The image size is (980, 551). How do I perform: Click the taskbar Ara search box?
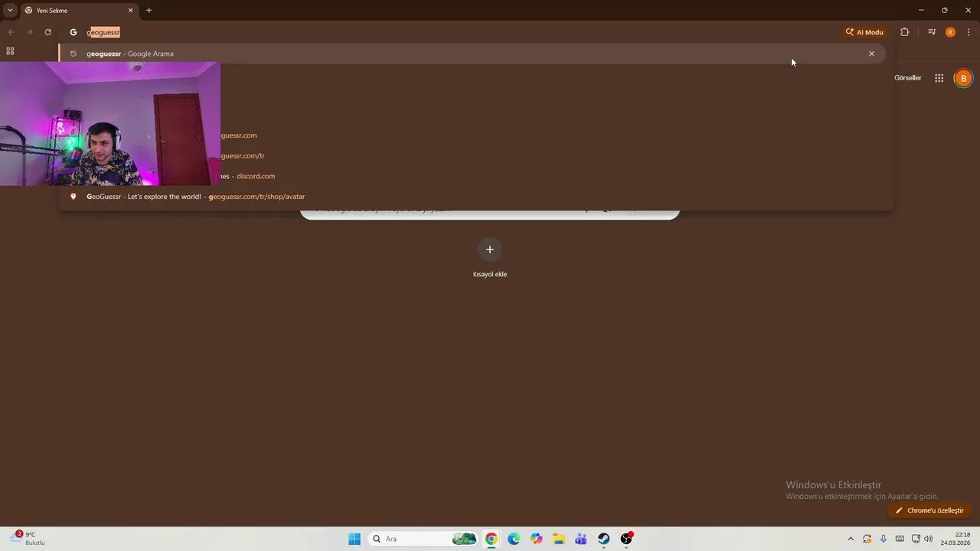click(x=423, y=539)
